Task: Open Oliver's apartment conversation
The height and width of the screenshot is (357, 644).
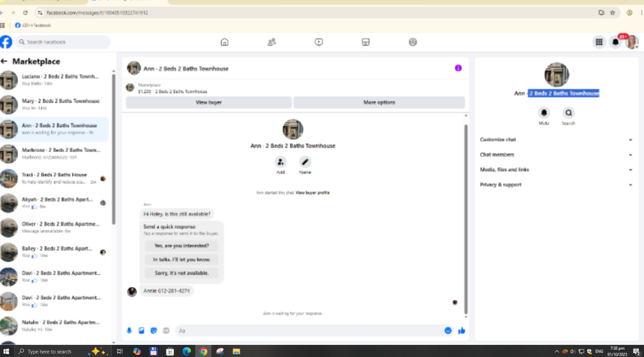Action: pos(54,227)
